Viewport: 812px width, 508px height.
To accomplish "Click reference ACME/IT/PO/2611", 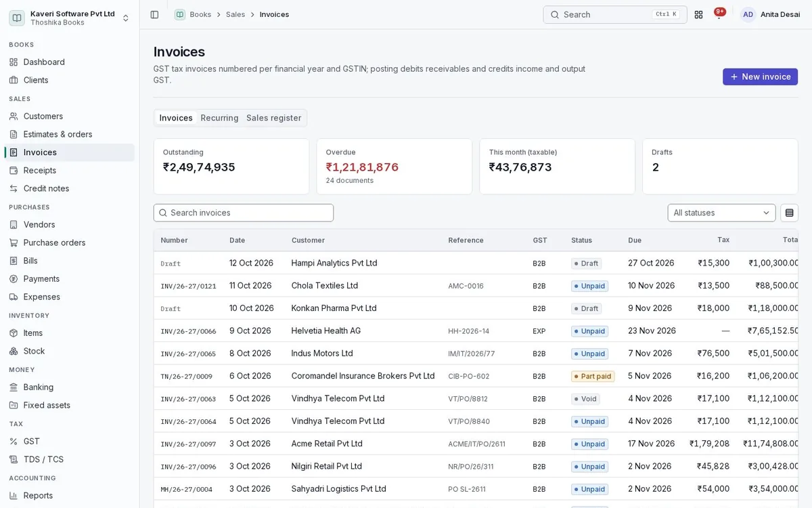I will 476,444.
